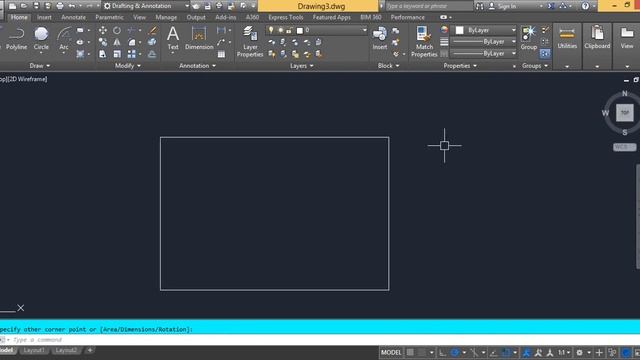The height and width of the screenshot is (360, 640).
Task: Select the Arc tool
Action: (x=64, y=39)
